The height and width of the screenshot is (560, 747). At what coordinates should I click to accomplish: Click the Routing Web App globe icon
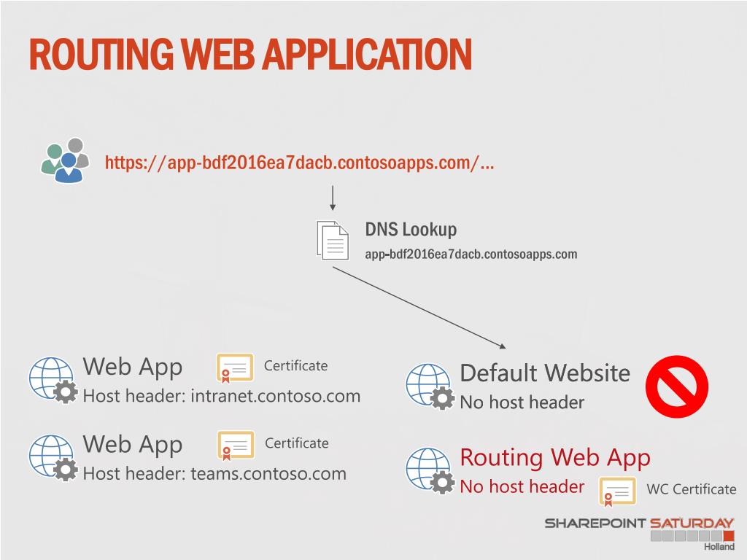(x=430, y=470)
